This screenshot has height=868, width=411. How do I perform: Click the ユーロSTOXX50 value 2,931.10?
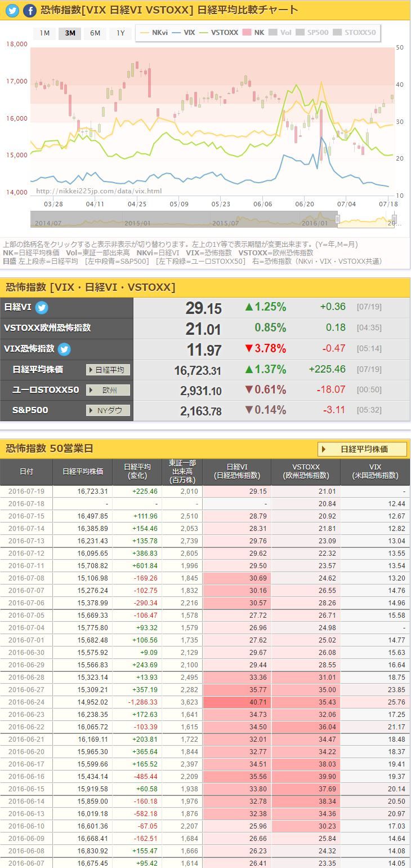[x=200, y=391]
